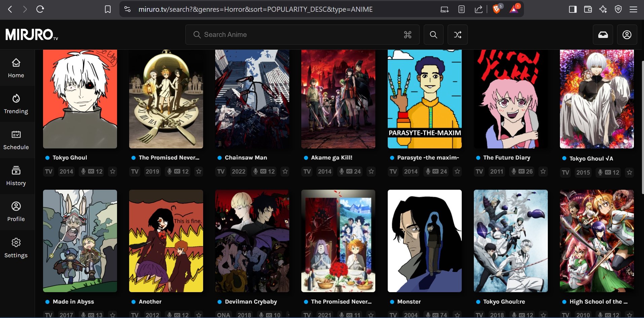Open Profile in sidebar
The width and height of the screenshot is (644, 318).
coord(16,212)
